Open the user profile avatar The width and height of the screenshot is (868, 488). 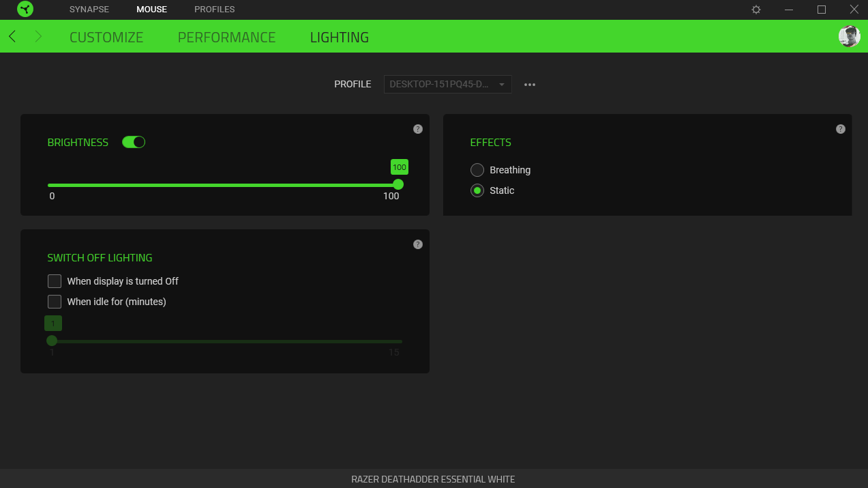click(x=849, y=37)
